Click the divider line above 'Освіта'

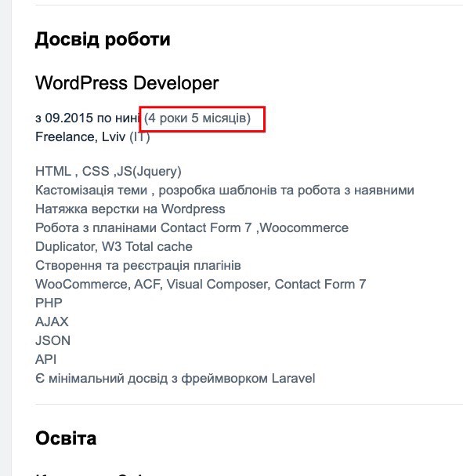click(248, 404)
